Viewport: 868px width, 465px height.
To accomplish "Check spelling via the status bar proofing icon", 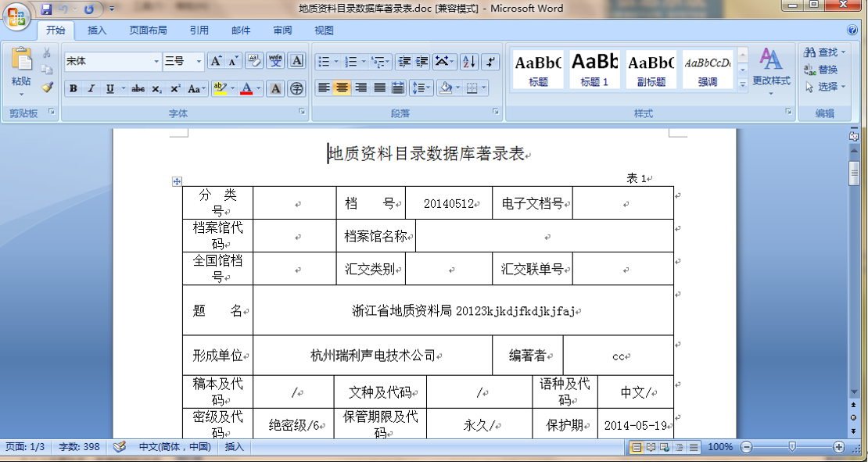I will tap(120, 447).
